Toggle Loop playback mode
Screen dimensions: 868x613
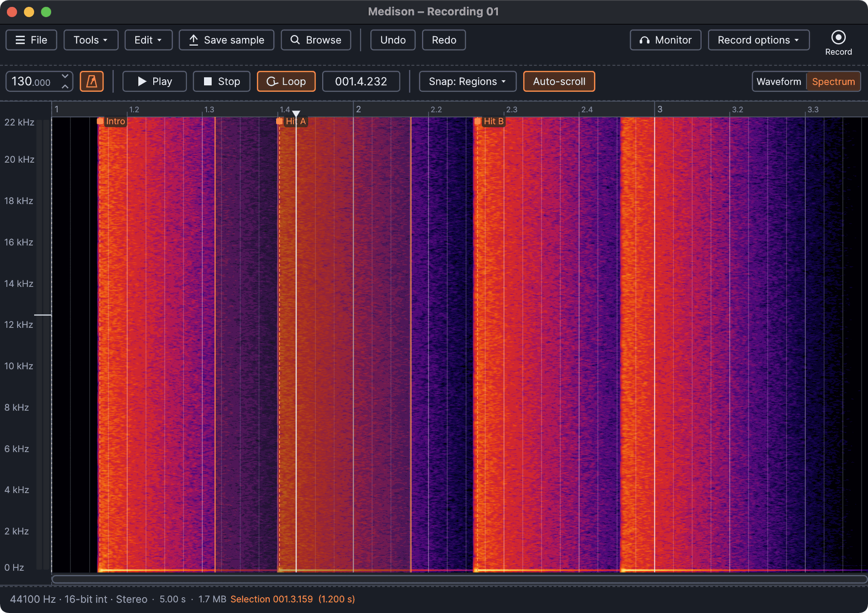[286, 81]
